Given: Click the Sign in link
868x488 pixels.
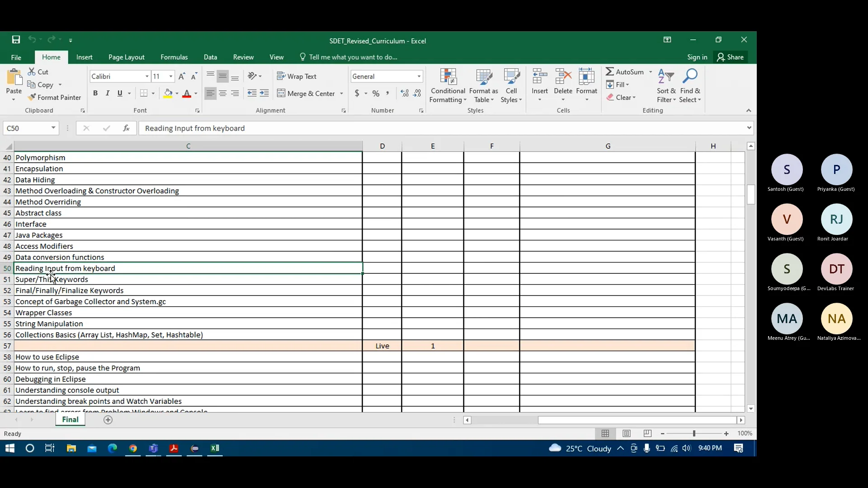Looking at the screenshot, I should tap(697, 57).
